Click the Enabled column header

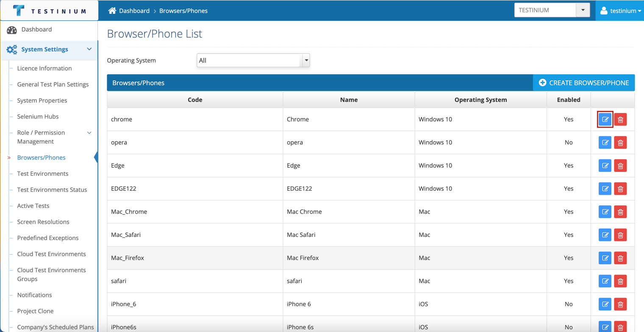click(x=569, y=100)
